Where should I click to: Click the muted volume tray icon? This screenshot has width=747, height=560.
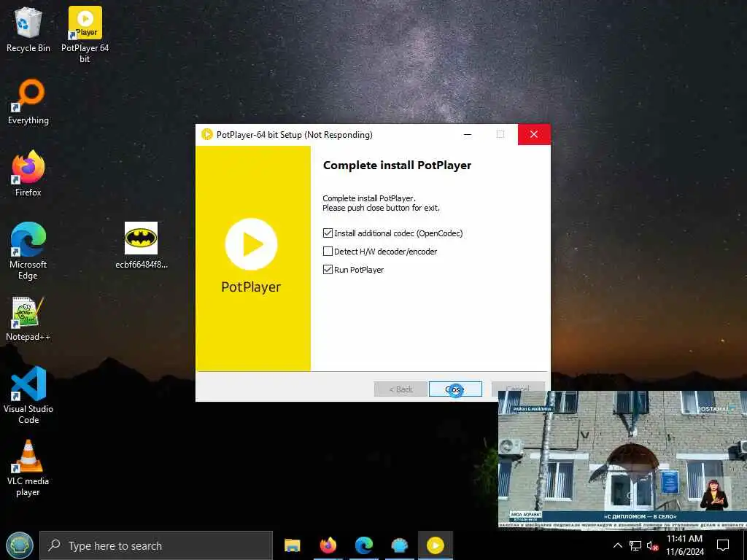651,545
